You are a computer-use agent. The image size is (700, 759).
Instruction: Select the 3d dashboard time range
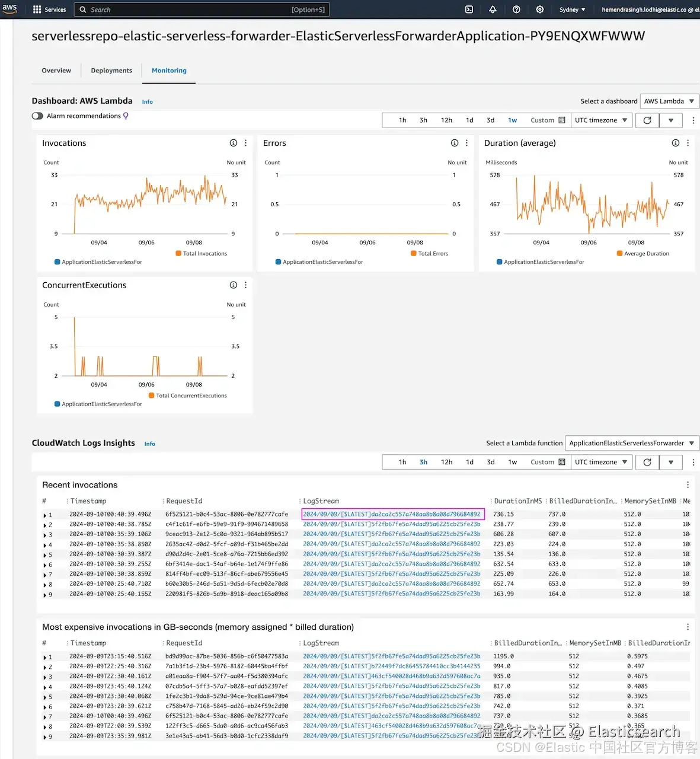tap(490, 120)
